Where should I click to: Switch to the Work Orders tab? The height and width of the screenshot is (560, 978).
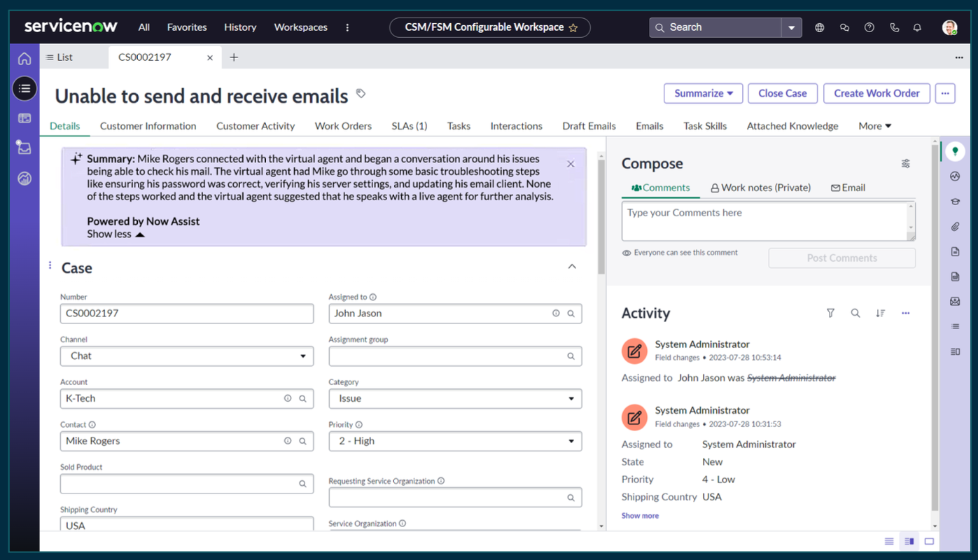point(343,126)
